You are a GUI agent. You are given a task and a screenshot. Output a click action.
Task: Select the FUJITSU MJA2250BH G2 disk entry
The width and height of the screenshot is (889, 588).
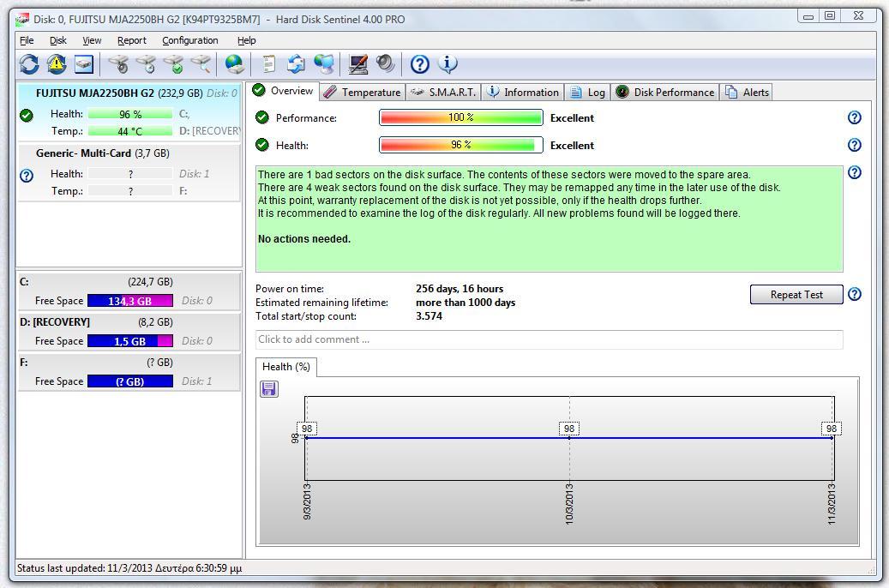pos(129,111)
